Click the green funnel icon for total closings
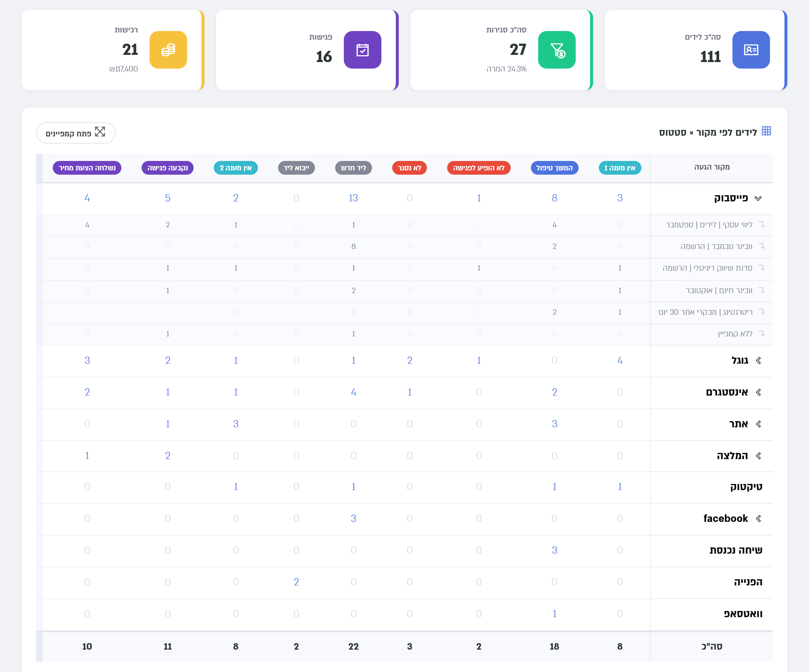This screenshot has width=809, height=672. 557,50
